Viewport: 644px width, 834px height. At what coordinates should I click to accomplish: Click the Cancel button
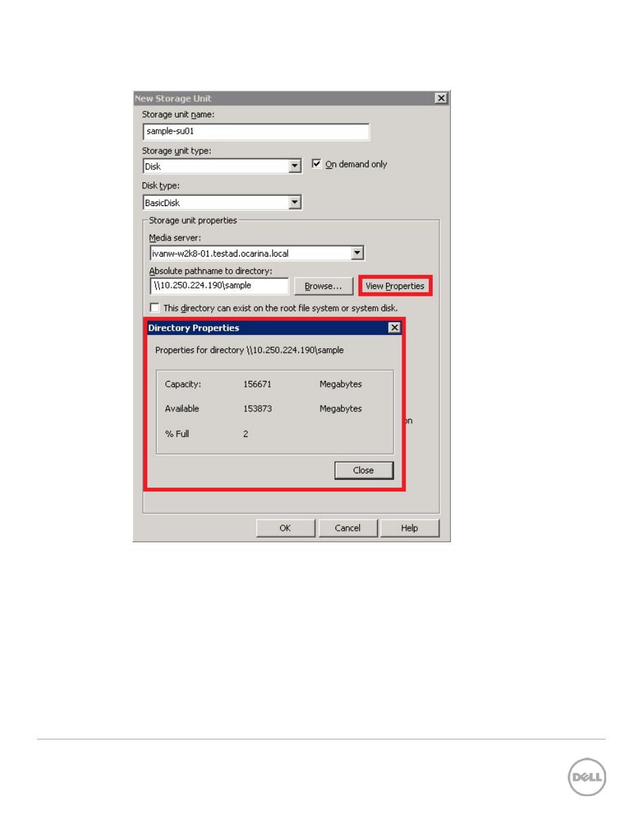(x=348, y=528)
